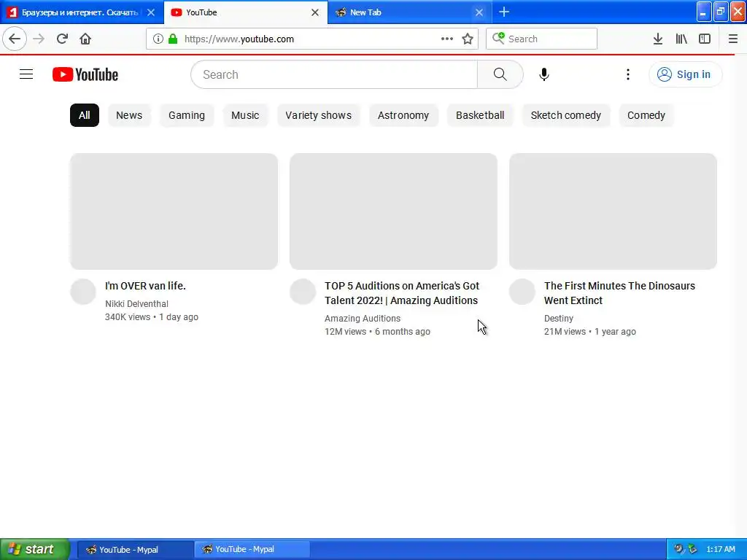Close the YouTube browser tab

coord(315,12)
